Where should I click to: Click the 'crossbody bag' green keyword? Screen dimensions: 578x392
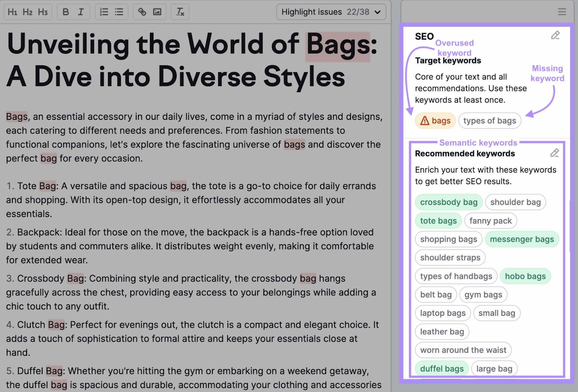point(449,202)
